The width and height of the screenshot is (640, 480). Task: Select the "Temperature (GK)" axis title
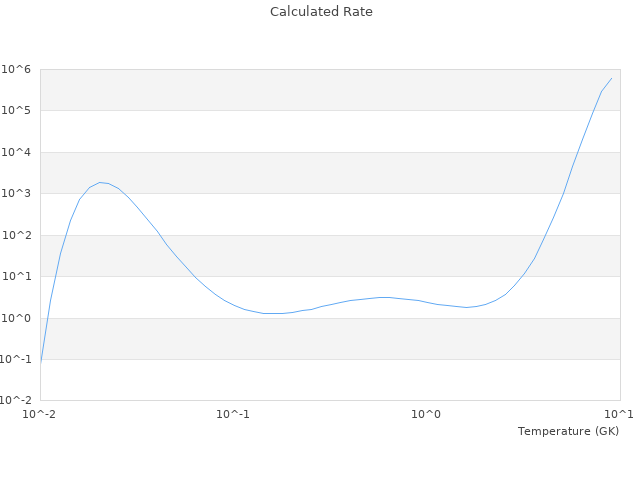[568, 431]
